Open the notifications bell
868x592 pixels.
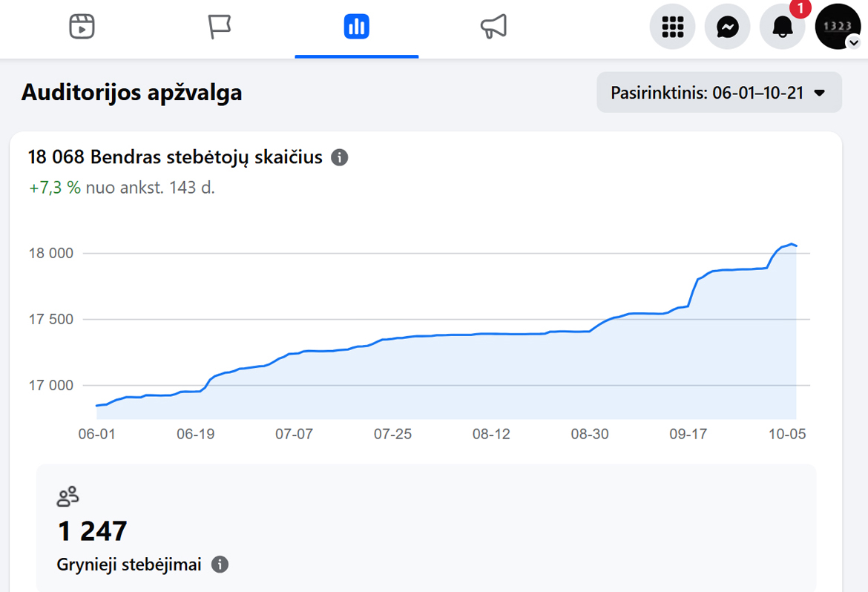(x=782, y=27)
